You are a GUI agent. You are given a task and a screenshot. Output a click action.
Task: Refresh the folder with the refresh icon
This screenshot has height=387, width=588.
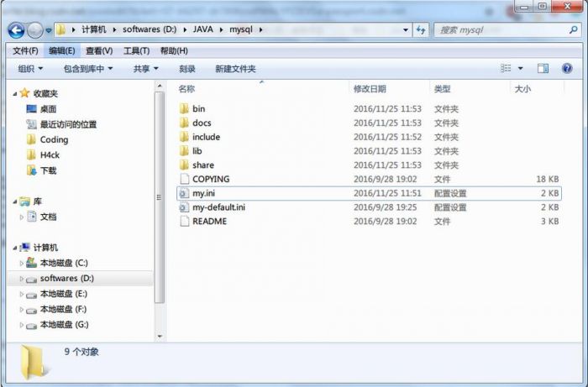pos(421,29)
